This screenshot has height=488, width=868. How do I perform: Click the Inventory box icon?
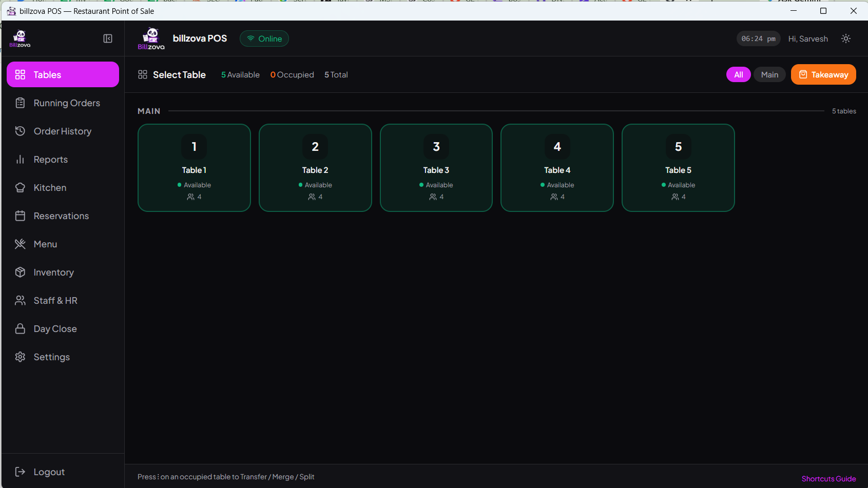pyautogui.click(x=20, y=272)
